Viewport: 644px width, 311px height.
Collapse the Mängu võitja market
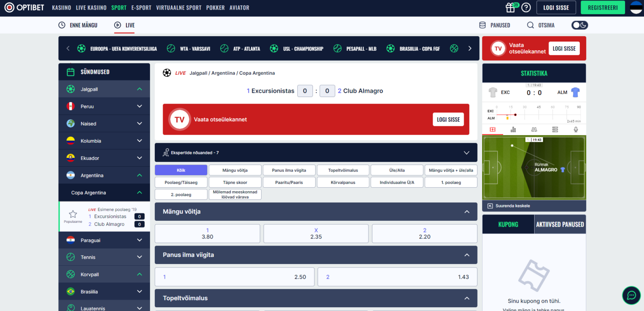click(x=467, y=212)
